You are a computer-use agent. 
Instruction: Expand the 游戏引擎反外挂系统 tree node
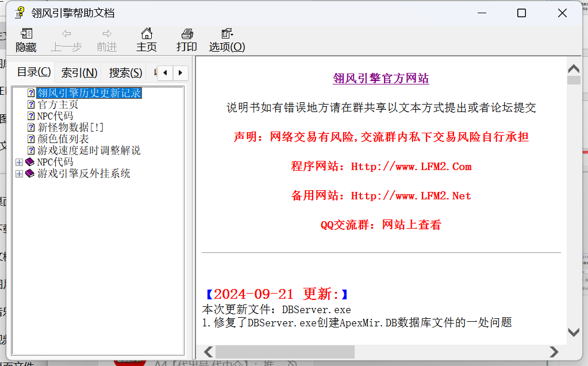(19, 173)
